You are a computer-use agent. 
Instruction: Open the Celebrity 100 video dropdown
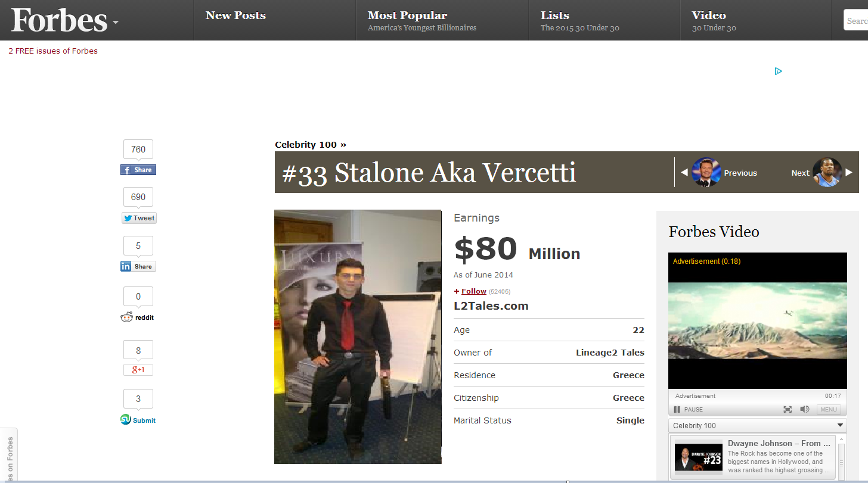pos(757,425)
